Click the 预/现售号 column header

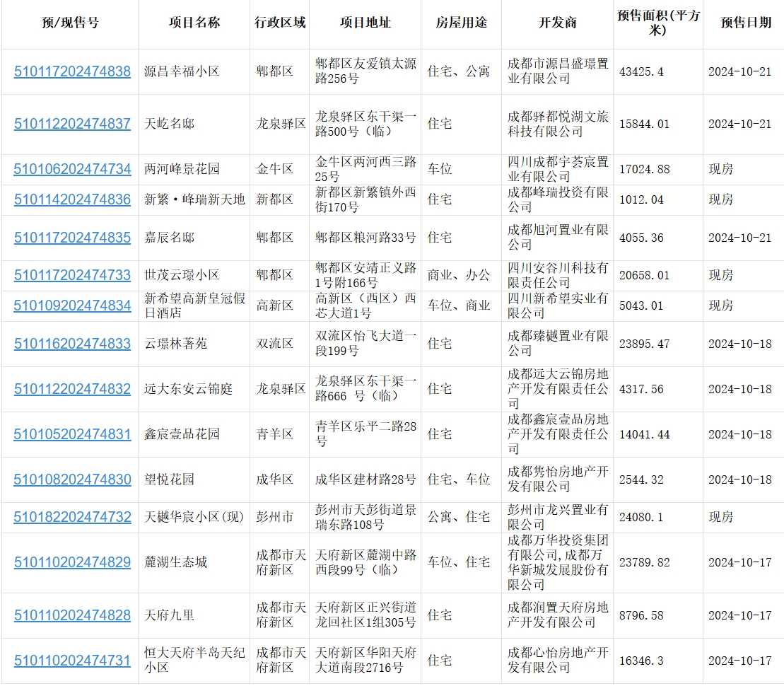tap(70, 23)
